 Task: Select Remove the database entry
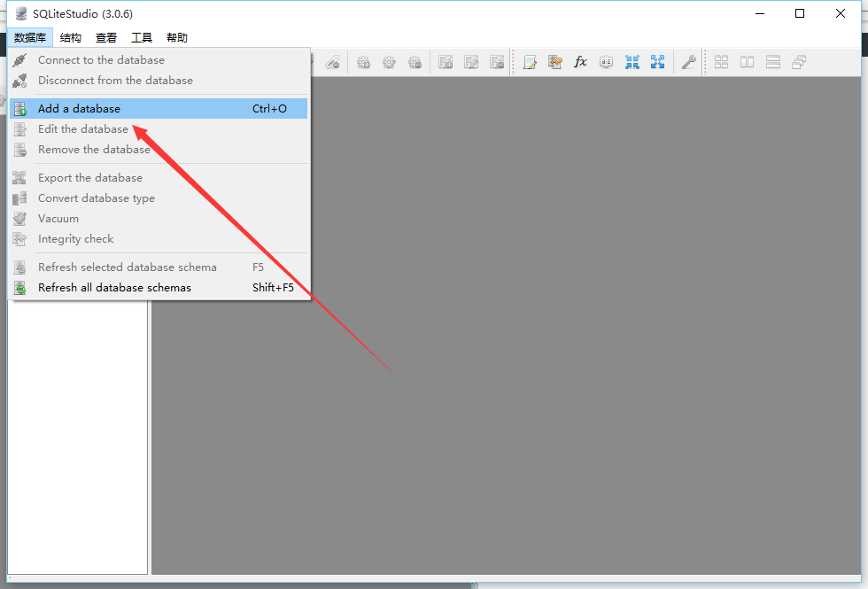(159, 150)
